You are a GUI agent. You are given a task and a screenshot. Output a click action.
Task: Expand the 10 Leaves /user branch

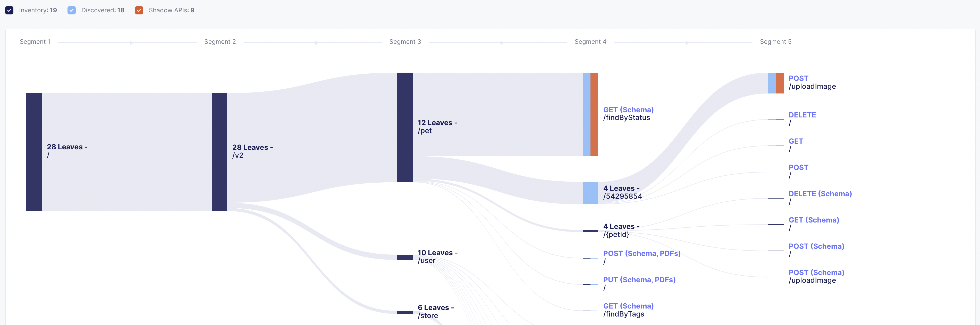click(437, 256)
